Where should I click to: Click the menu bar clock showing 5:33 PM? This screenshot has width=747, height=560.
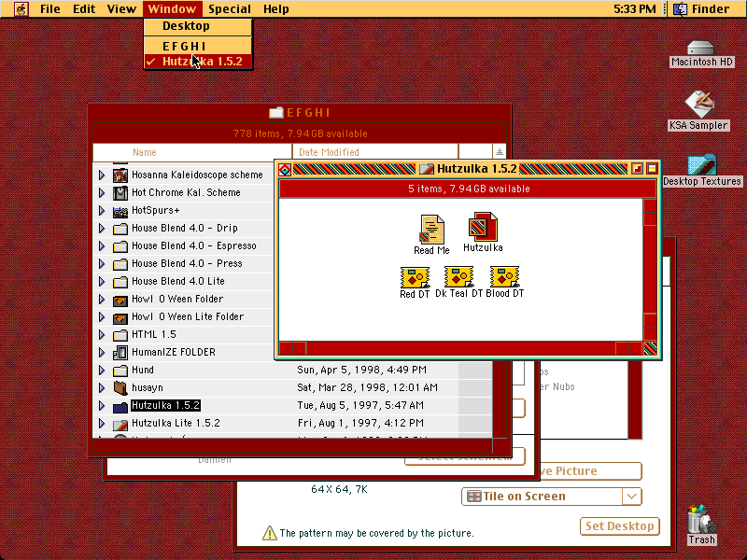635,8
